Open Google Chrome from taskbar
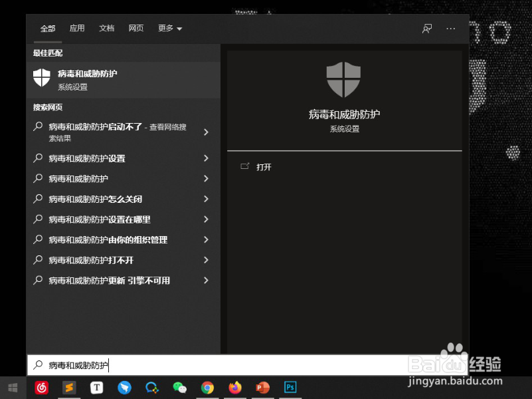Screen dimensions: 532x399 tap(207, 388)
